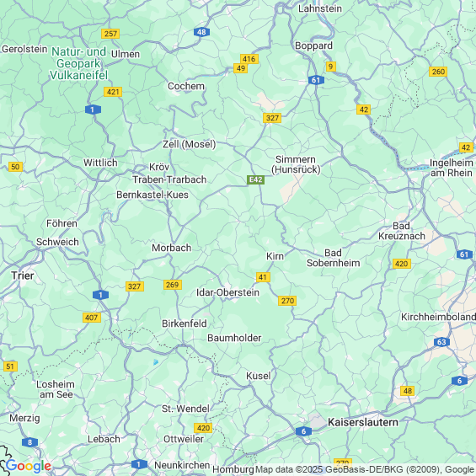
Task: Select Natur- und Geopark Vulkaneifel label
Action: point(79,63)
